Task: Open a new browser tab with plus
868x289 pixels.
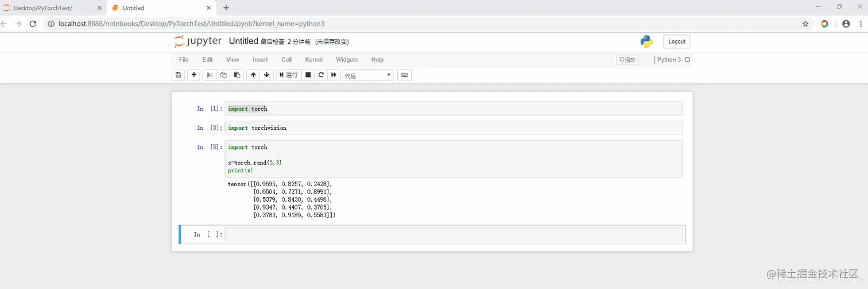Action: point(226,8)
